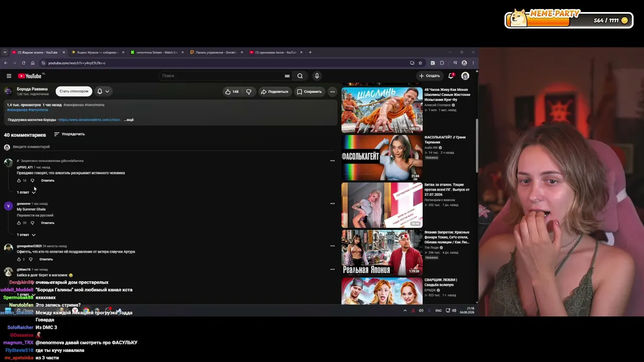
Task: Click the address bar URL
Action: (76, 63)
